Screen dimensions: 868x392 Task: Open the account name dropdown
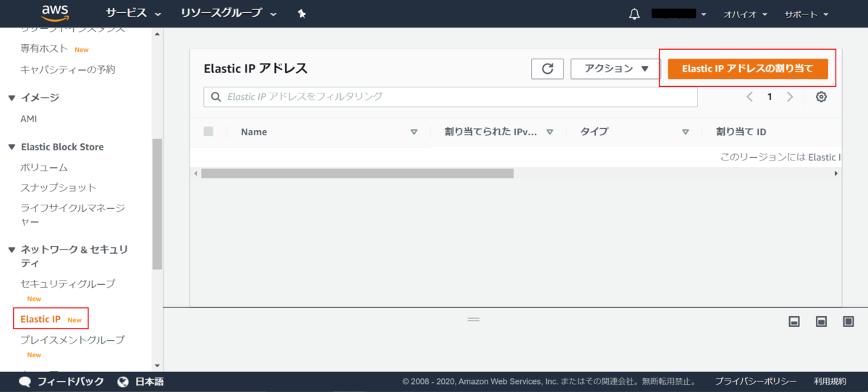click(678, 14)
